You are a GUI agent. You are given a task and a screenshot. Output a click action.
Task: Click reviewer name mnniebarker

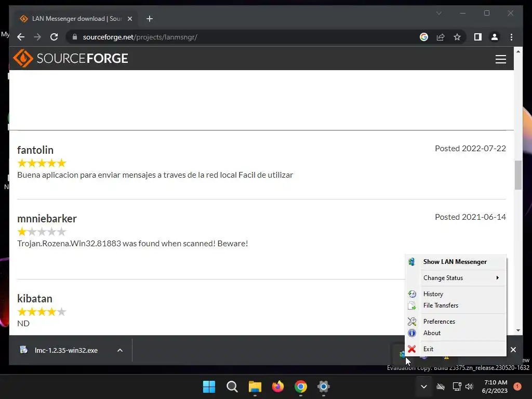coord(47,219)
